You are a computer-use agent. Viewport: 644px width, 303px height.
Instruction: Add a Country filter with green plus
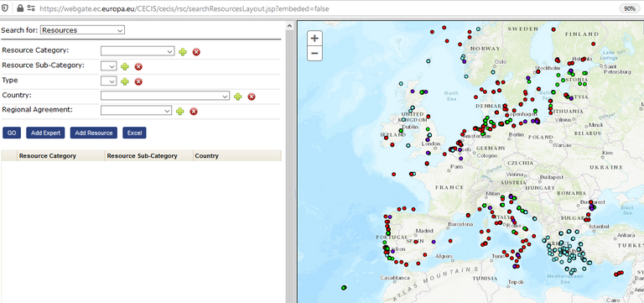(237, 97)
